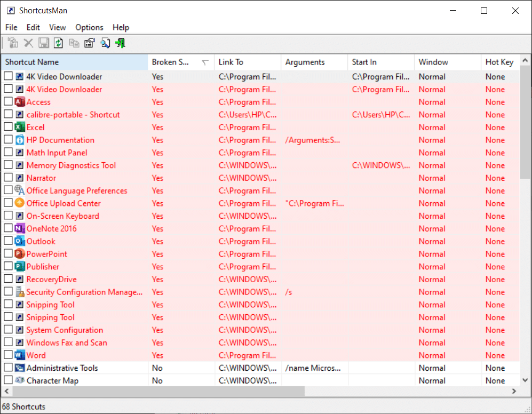Click the "C:\Users\HP\C..." Start In cell
The width and height of the screenshot is (532, 414).
[x=381, y=115]
